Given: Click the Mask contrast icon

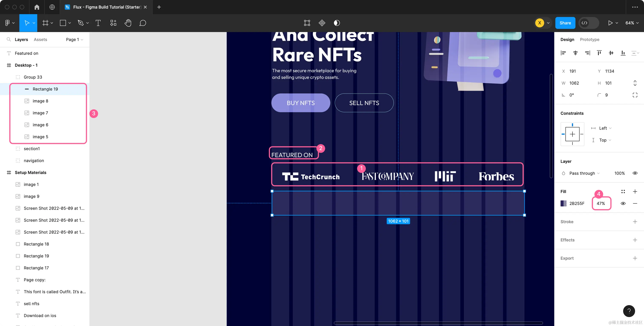Looking at the screenshot, I should pos(337,23).
